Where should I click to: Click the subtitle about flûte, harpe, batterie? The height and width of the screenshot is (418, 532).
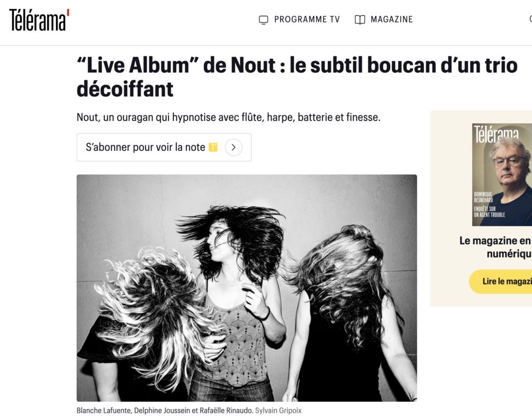point(229,117)
